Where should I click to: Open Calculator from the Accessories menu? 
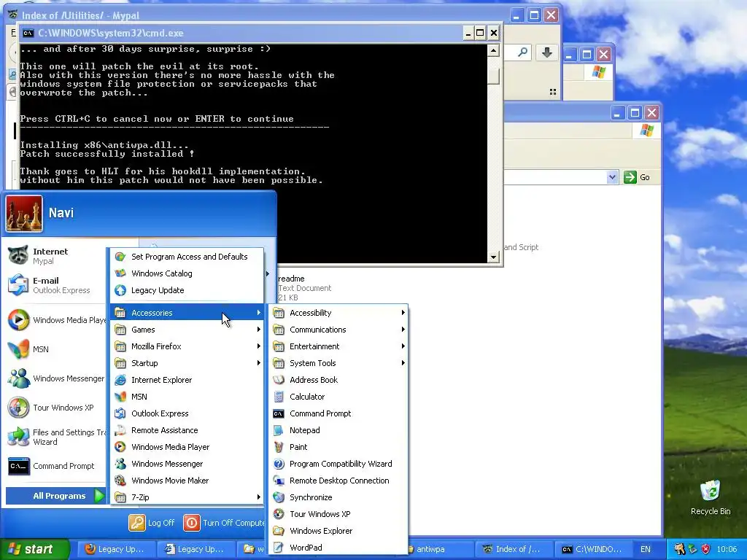point(338,397)
